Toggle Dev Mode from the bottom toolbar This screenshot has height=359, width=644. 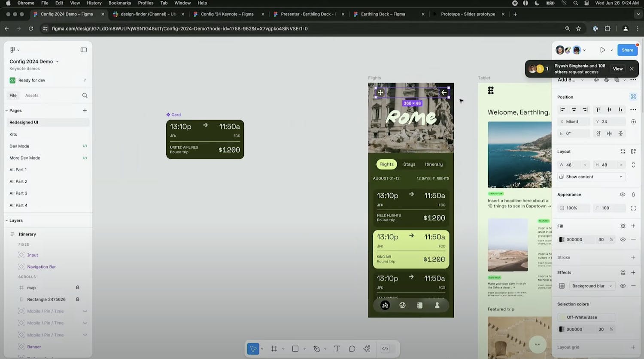click(385, 349)
